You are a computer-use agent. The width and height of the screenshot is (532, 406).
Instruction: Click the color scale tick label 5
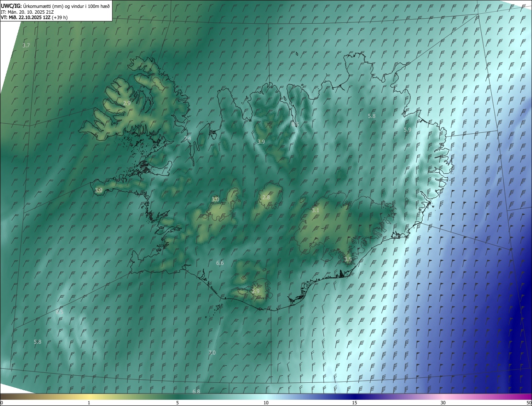click(x=177, y=403)
